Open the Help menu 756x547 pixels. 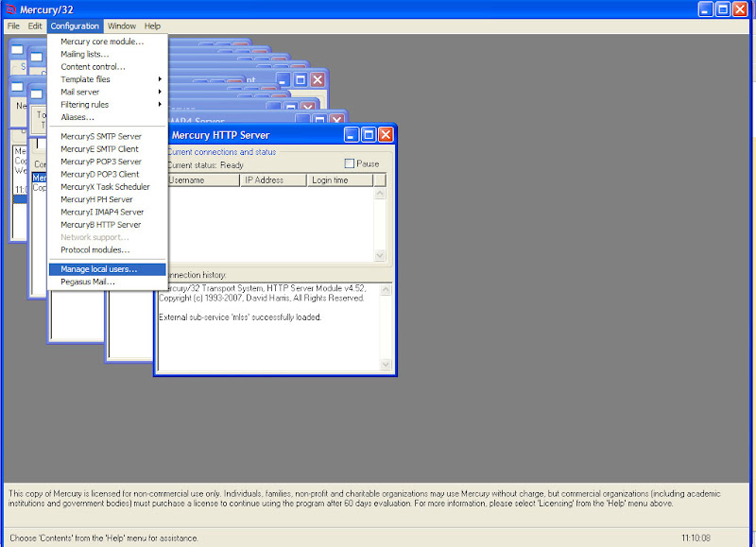(152, 26)
